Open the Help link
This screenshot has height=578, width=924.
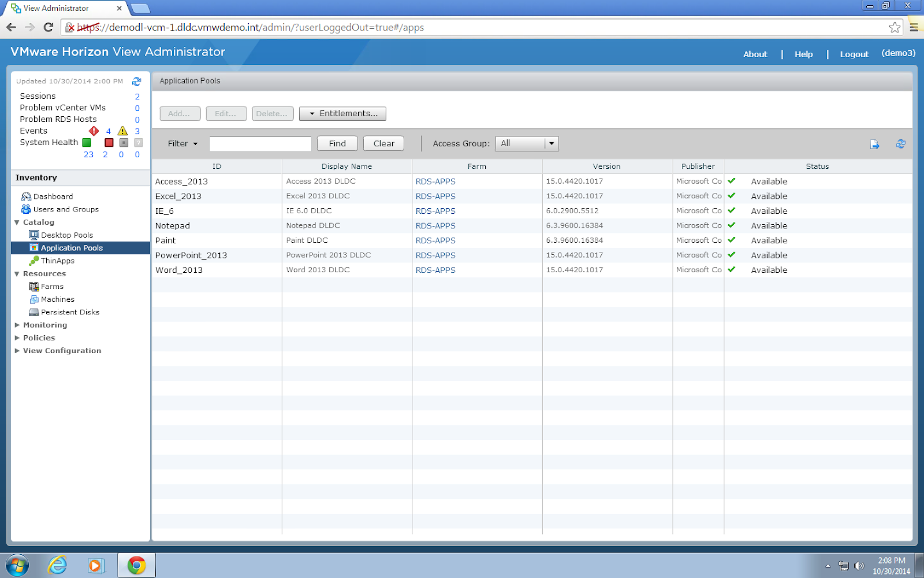(x=803, y=54)
